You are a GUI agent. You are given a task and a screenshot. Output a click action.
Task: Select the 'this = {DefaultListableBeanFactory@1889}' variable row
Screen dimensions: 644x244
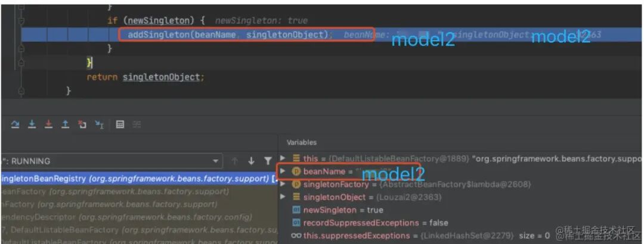tap(461, 158)
